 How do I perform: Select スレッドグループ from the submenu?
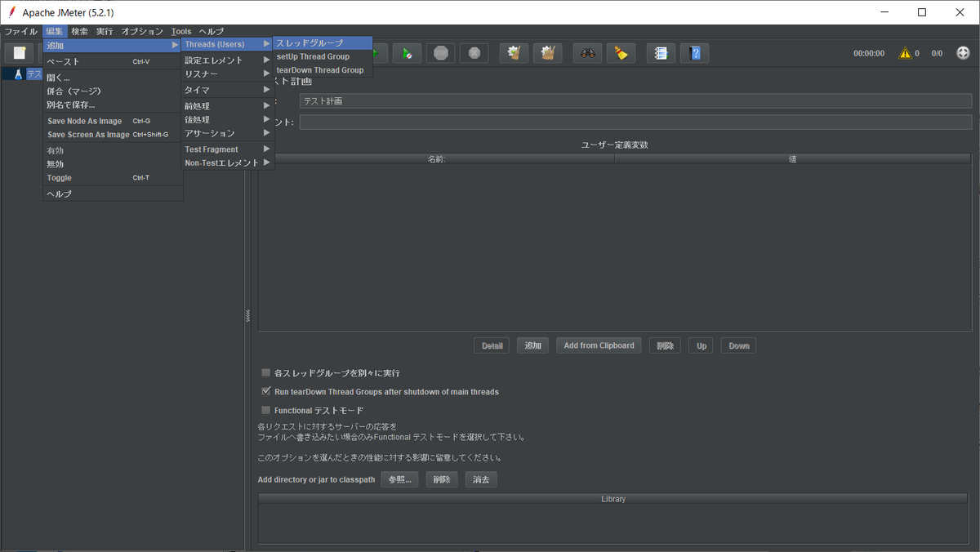click(323, 42)
